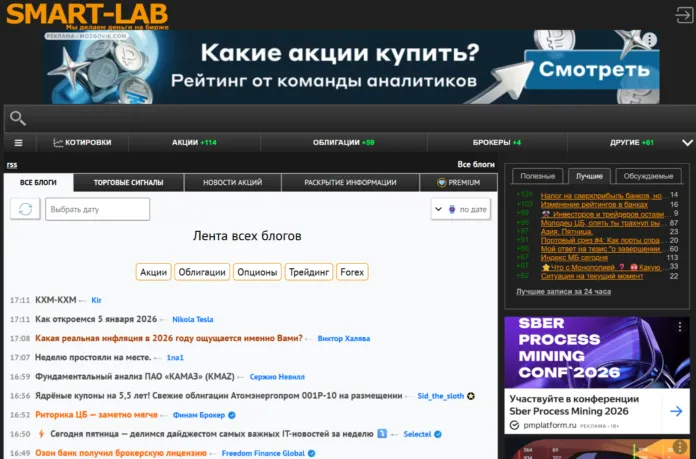The height and width of the screenshot is (459, 696).
Task: Click the star badge next to Sid_the_sloth
Action: (471, 396)
